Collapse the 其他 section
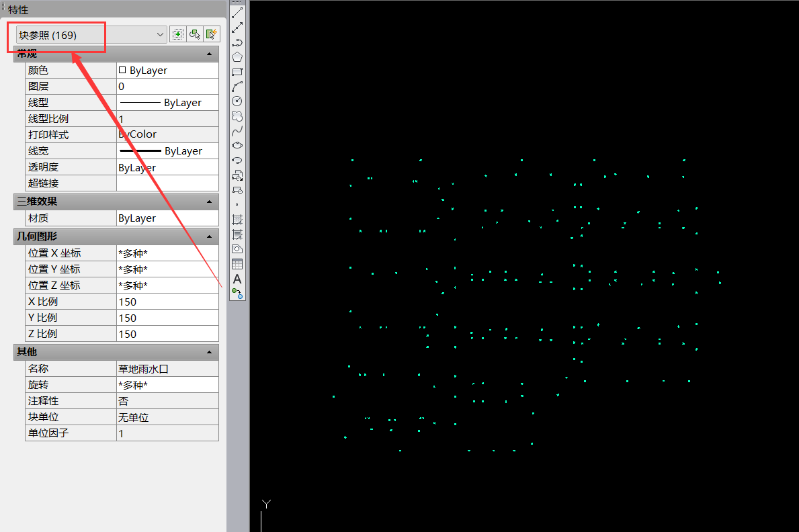Viewport: 799px width, 532px height. [x=210, y=352]
